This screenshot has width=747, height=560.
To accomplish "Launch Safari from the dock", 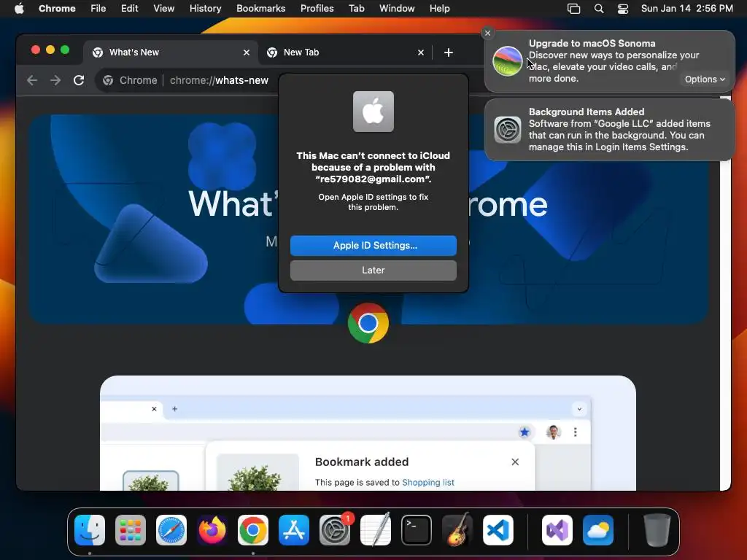I will click(171, 530).
